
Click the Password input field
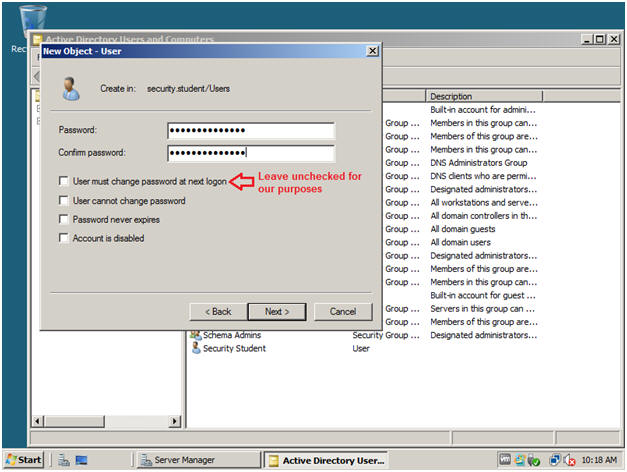coord(251,130)
